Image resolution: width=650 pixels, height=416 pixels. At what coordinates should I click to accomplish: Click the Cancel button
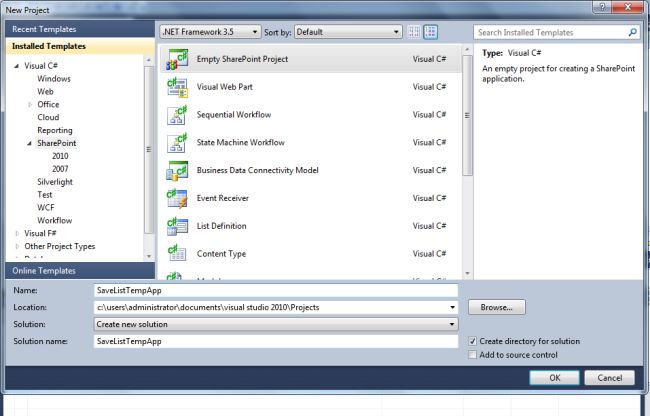(x=609, y=378)
